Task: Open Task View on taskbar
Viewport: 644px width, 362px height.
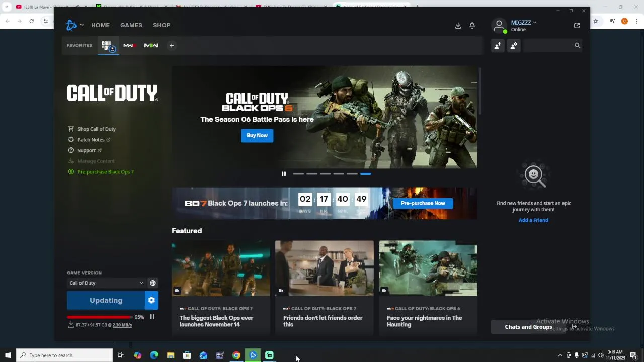Action: (x=121, y=355)
